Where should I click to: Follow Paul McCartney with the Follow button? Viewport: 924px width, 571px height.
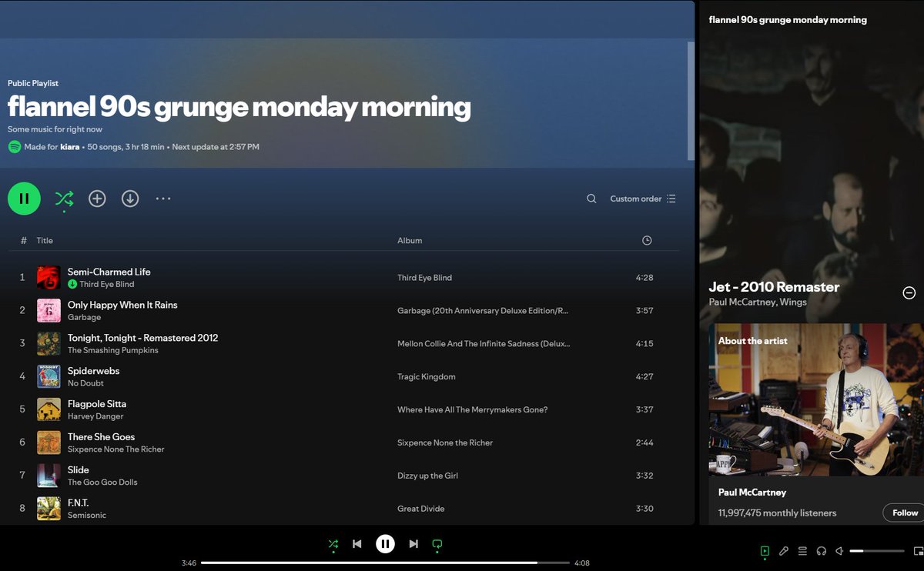click(x=904, y=513)
